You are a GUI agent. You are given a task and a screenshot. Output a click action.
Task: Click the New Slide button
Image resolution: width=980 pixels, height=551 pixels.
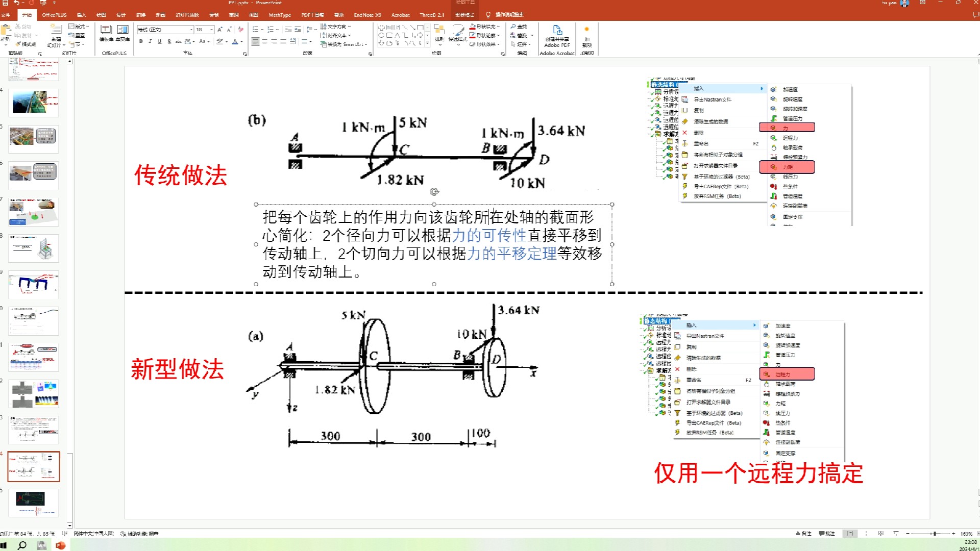click(55, 36)
